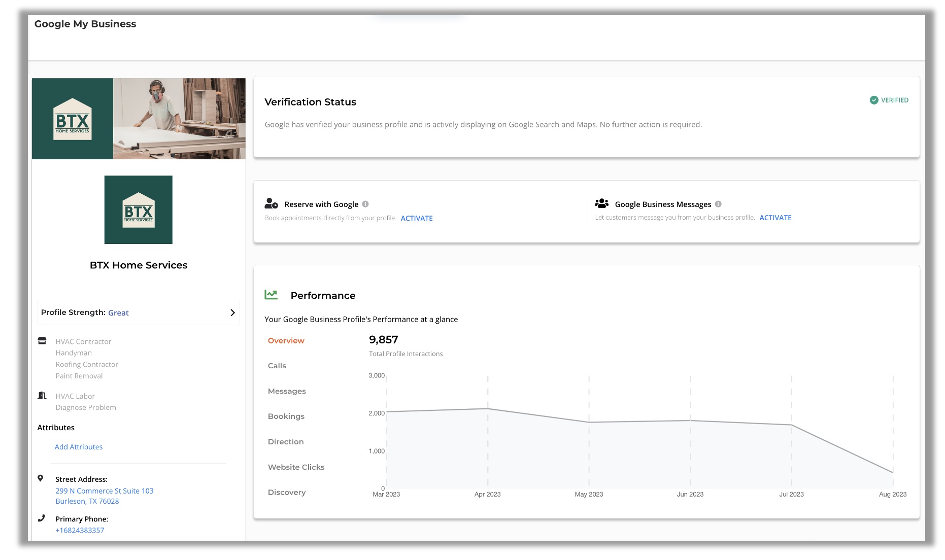Click the services icon beside HVAC Labor
Image resolution: width=945 pixels, height=560 pixels.
[42, 395]
